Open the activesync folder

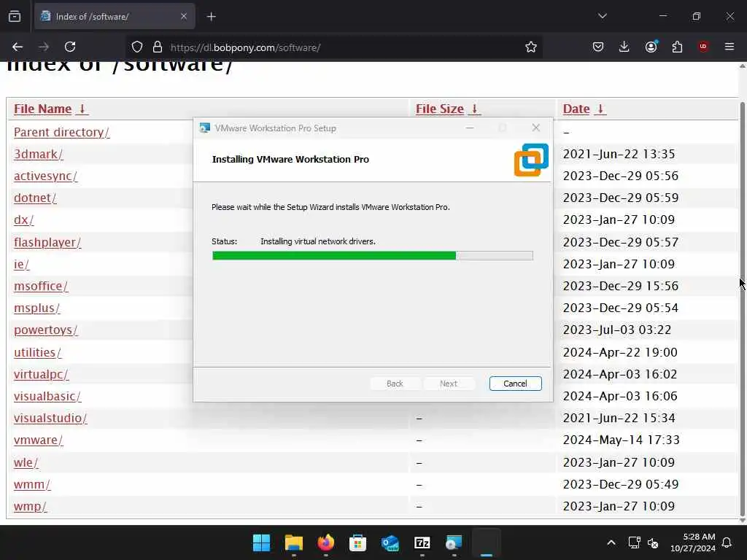point(45,176)
